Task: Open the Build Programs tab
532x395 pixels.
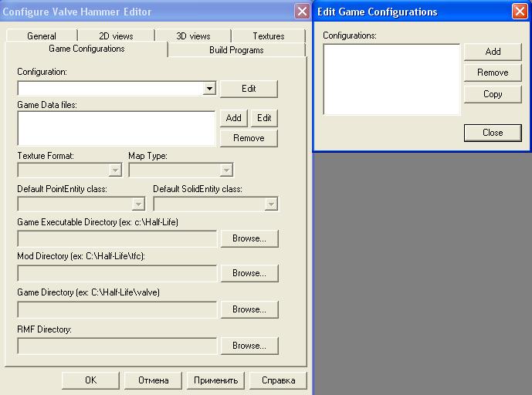Action: pyautogui.click(x=236, y=50)
